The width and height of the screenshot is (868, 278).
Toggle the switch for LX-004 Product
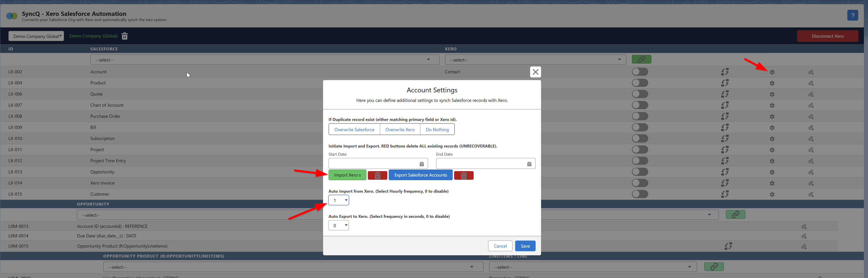click(x=640, y=83)
